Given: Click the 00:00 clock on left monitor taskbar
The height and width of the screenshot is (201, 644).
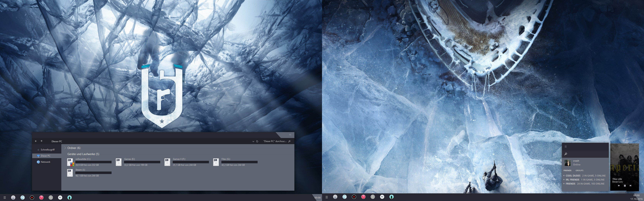Looking at the screenshot, I should pos(318,198).
